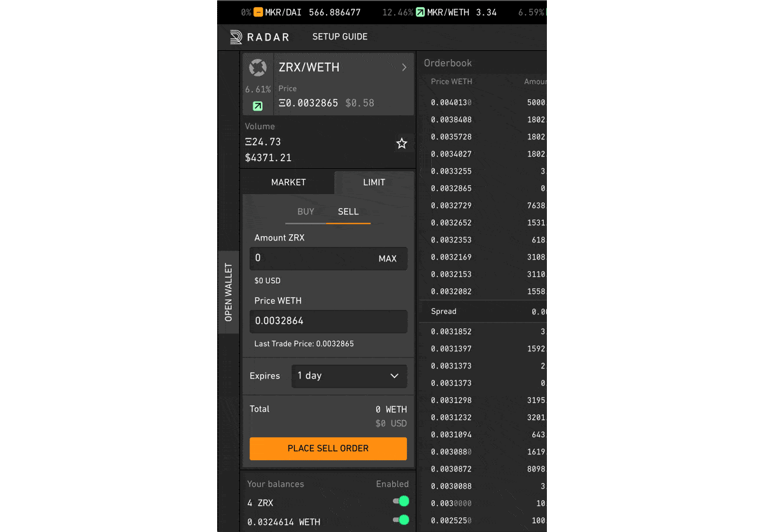Click the MAX amount button
This screenshot has width=764, height=532.
point(388,258)
